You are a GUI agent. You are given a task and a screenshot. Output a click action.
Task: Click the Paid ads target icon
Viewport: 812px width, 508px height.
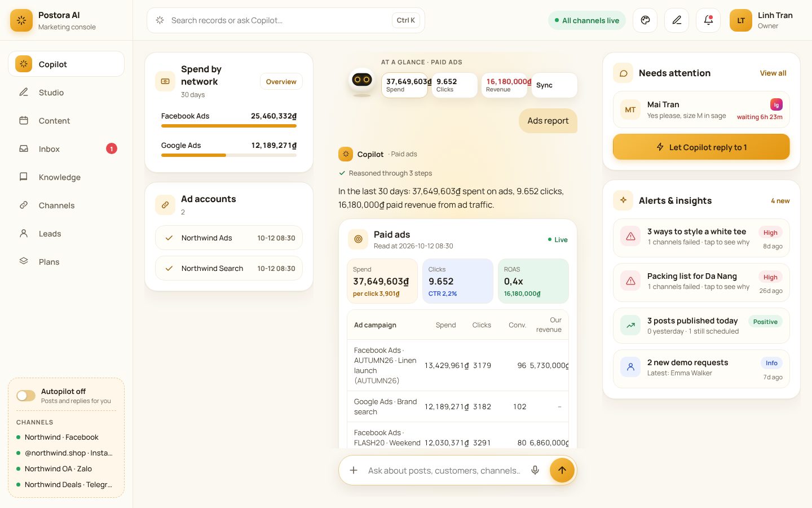point(358,239)
